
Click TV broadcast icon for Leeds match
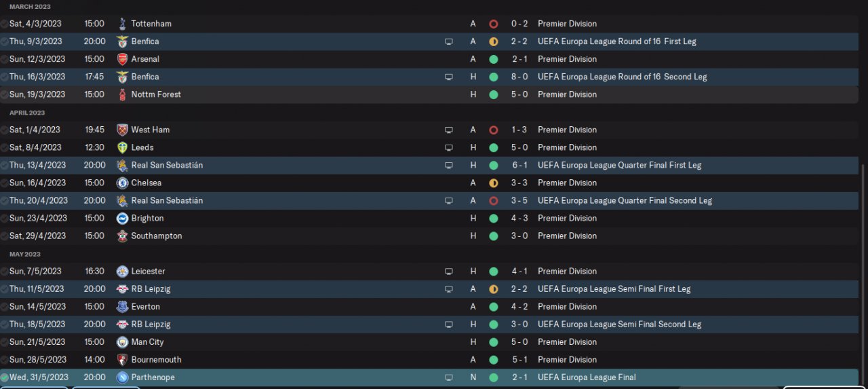click(448, 147)
